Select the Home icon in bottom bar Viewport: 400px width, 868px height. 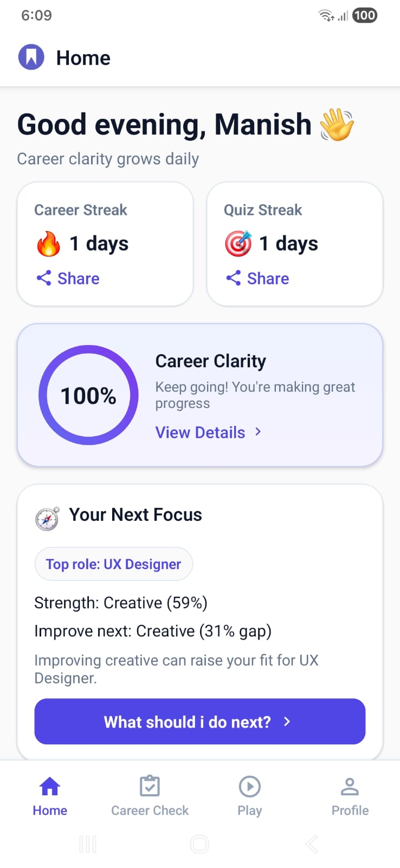point(49,786)
